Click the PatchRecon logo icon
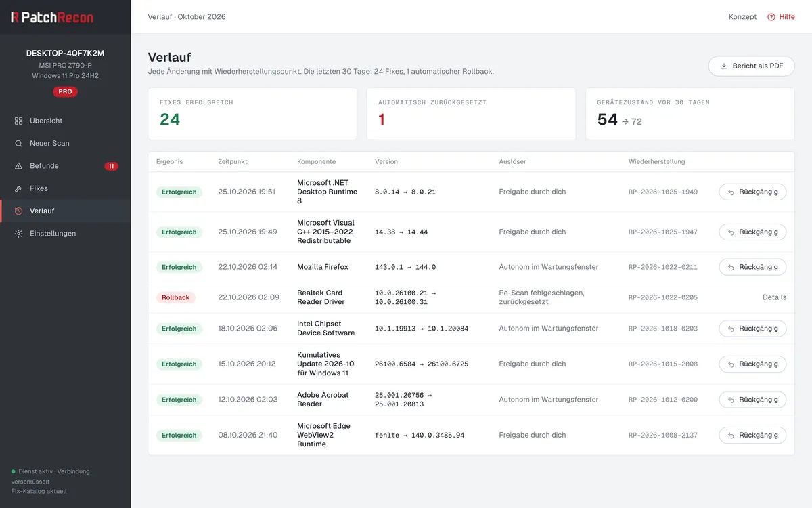Image resolution: width=812 pixels, height=508 pixels. point(15,17)
